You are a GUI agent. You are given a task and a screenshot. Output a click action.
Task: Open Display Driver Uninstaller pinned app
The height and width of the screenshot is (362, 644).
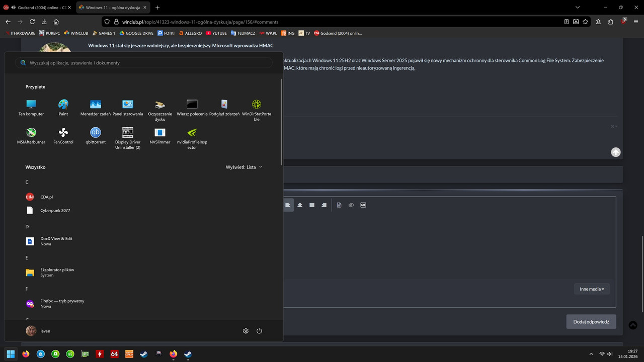[x=128, y=138]
